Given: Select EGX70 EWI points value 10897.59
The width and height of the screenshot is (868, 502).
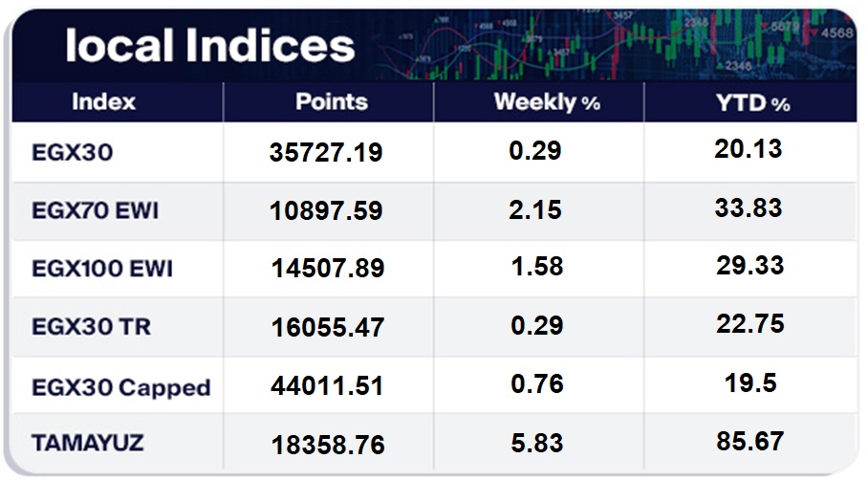Looking at the screenshot, I should click(328, 210).
